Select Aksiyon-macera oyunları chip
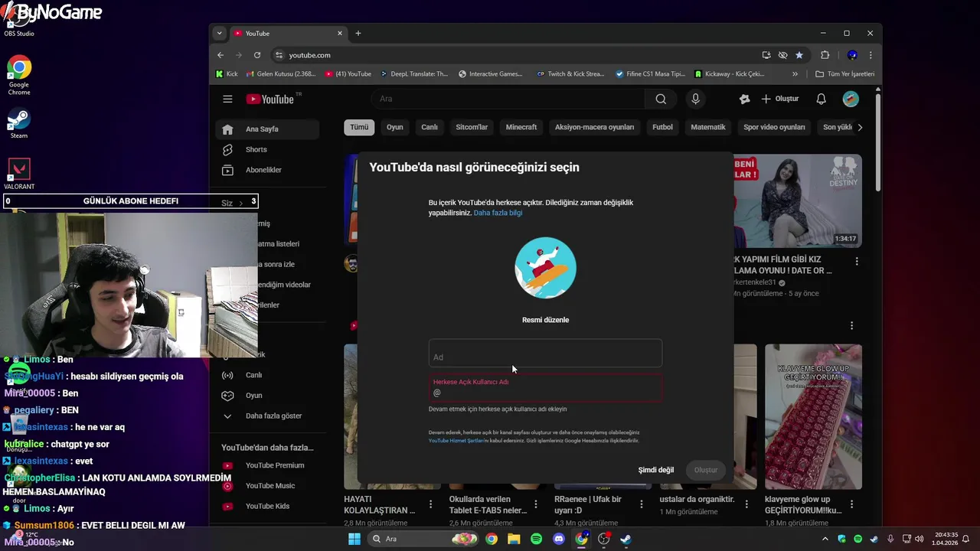This screenshot has width=980, height=551. coord(595,127)
